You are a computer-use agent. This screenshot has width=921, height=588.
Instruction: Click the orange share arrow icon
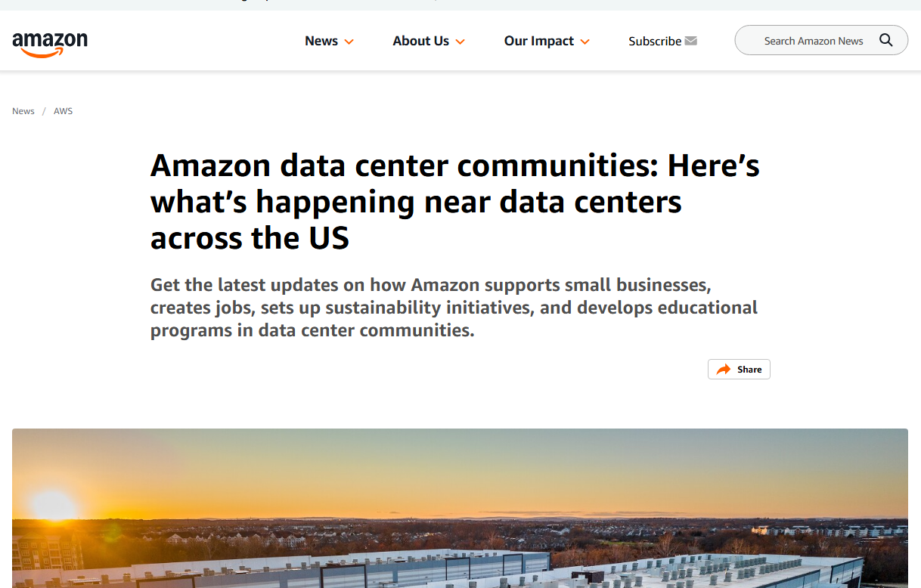(x=724, y=370)
